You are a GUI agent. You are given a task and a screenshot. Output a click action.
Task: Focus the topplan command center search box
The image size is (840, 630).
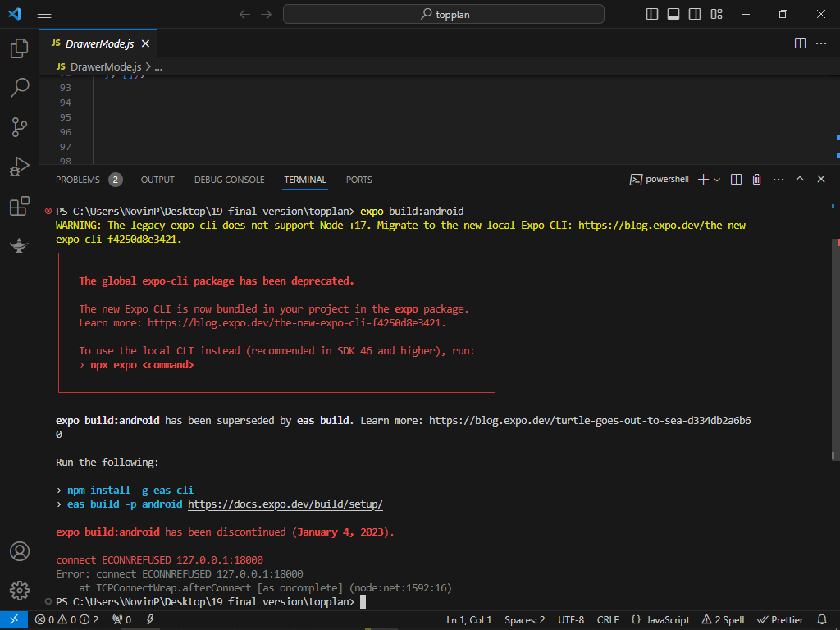[444, 15]
